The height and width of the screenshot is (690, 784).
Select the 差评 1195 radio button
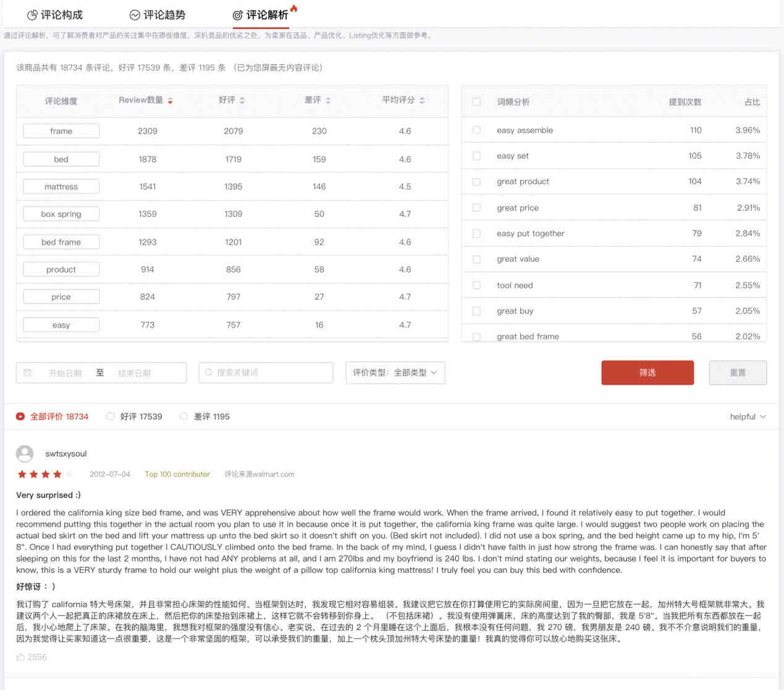coord(183,416)
